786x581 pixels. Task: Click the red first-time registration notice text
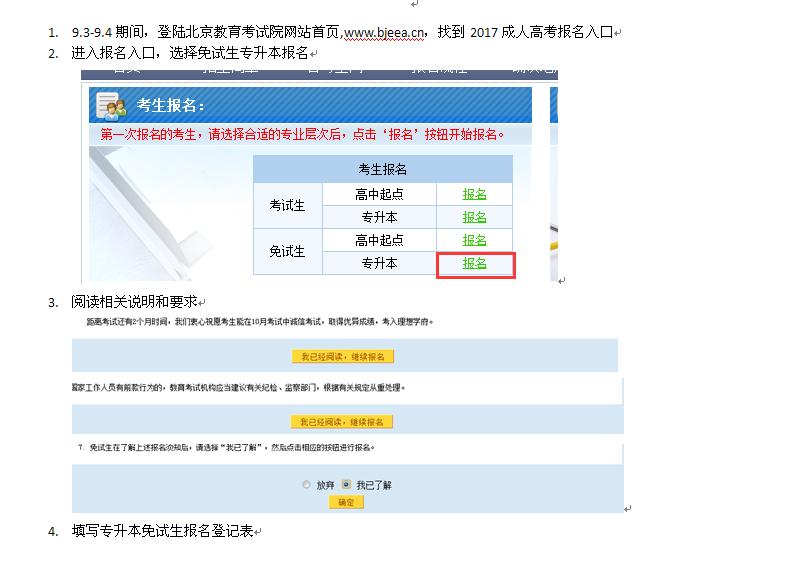302,135
